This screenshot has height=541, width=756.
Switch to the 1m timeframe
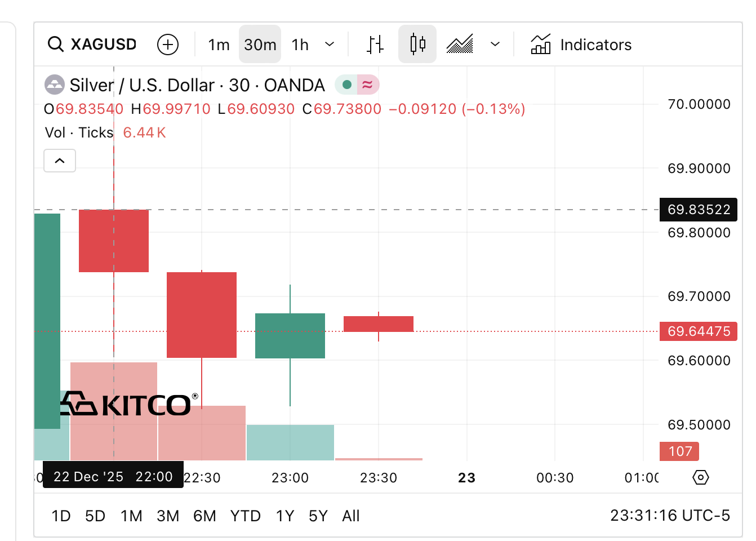pyautogui.click(x=219, y=45)
